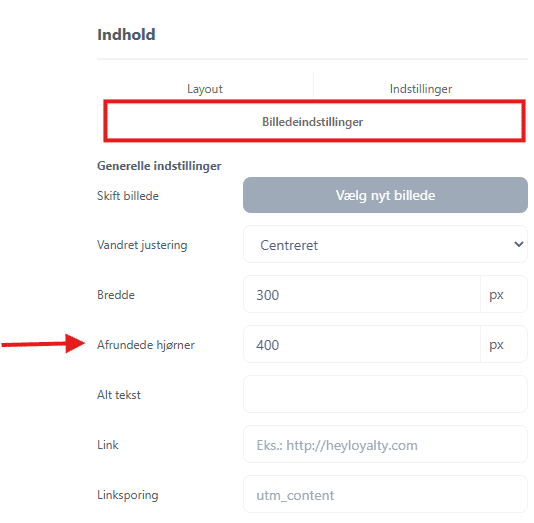534x523 pixels.
Task: Switch to the Layout tab
Action: point(205,89)
